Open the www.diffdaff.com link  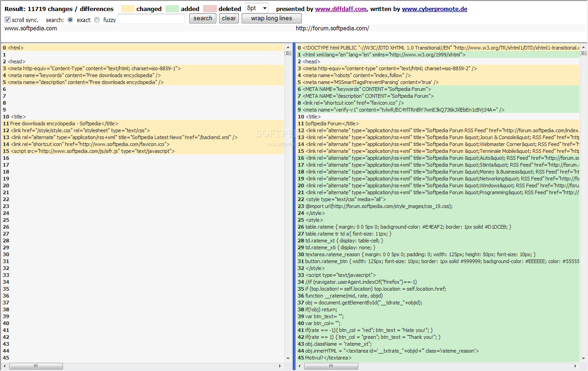(341, 9)
